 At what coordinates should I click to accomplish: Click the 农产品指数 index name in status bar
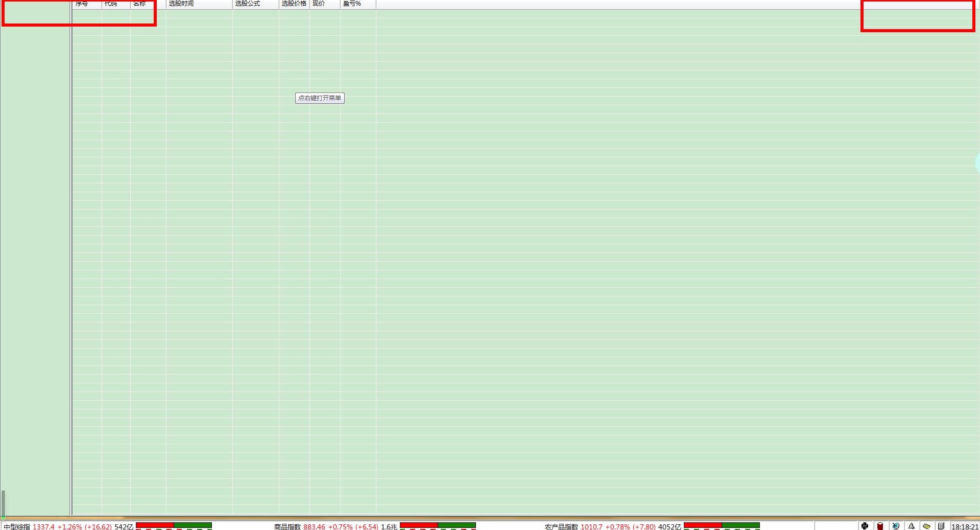coord(561,526)
